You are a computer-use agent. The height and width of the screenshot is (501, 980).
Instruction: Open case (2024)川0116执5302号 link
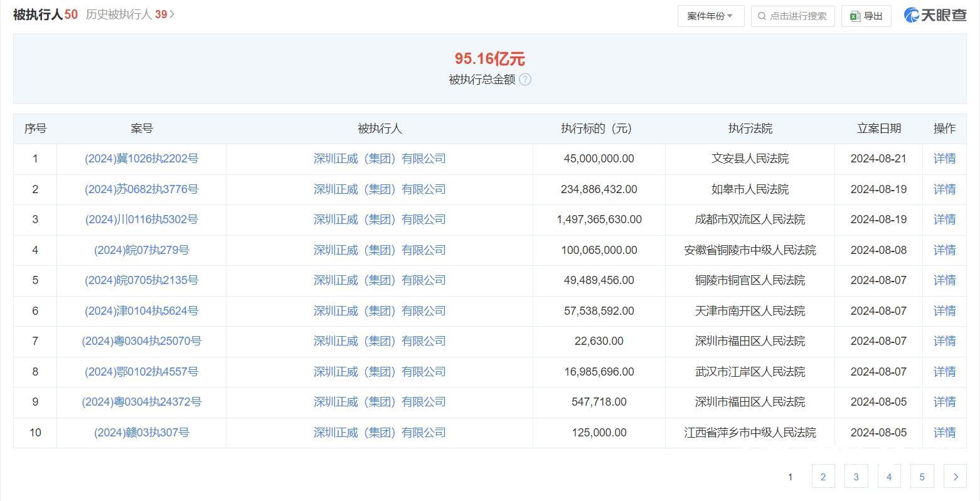pyautogui.click(x=141, y=219)
